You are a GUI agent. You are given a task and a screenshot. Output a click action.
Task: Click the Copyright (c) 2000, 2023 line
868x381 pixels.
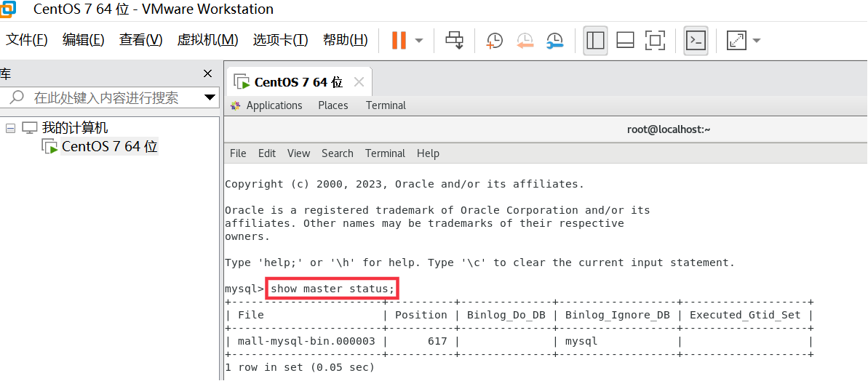tap(405, 184)
